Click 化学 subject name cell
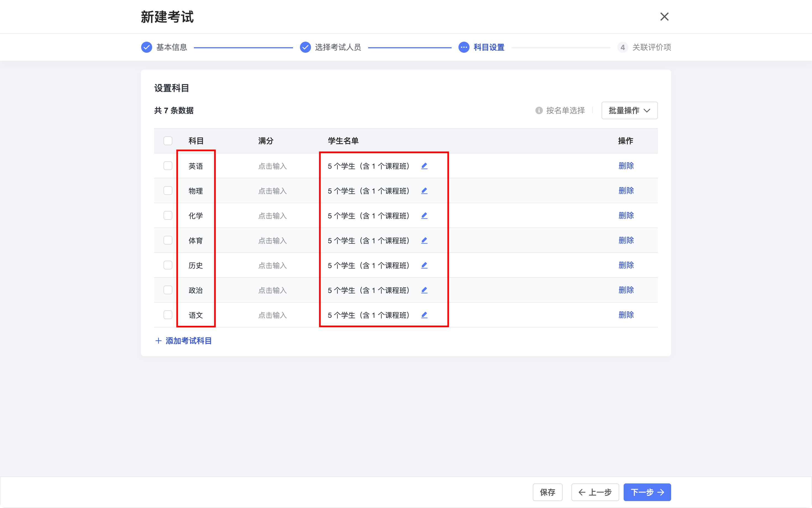The height and width of the screenshot is (508, 812). click(x=196, y=216)
